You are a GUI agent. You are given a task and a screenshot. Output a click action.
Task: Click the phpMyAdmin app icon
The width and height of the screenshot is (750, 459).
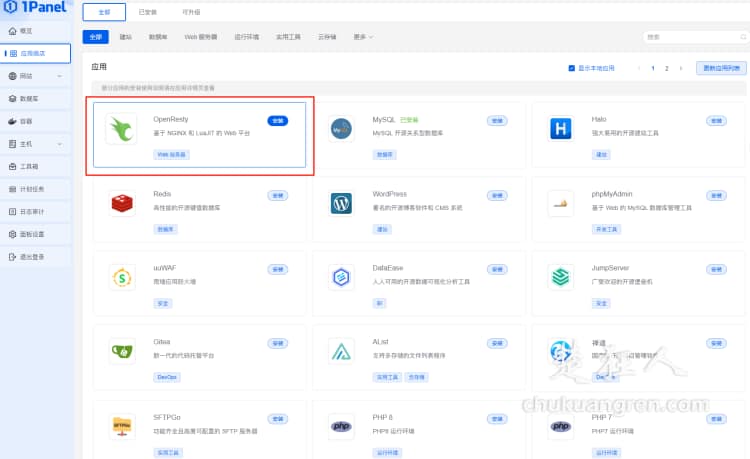coord(561,204)
